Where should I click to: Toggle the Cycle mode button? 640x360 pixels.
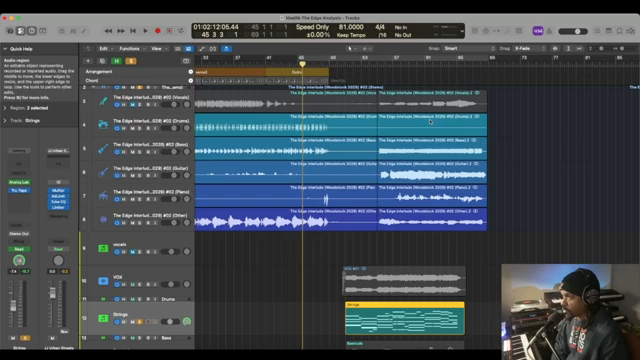181,31
